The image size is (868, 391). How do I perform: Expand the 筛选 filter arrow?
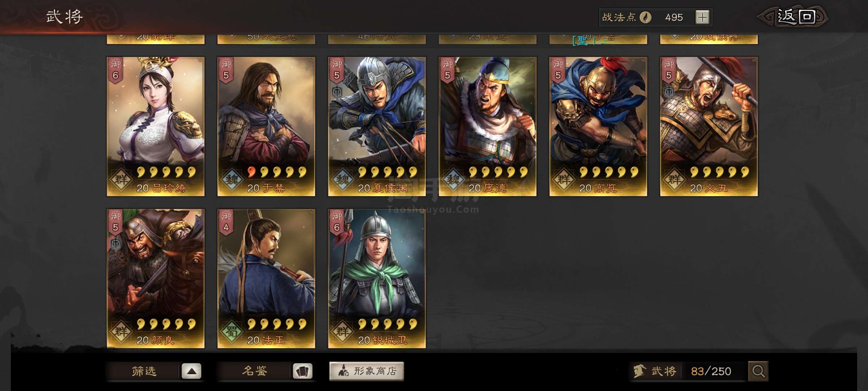(x=191, y=371)
